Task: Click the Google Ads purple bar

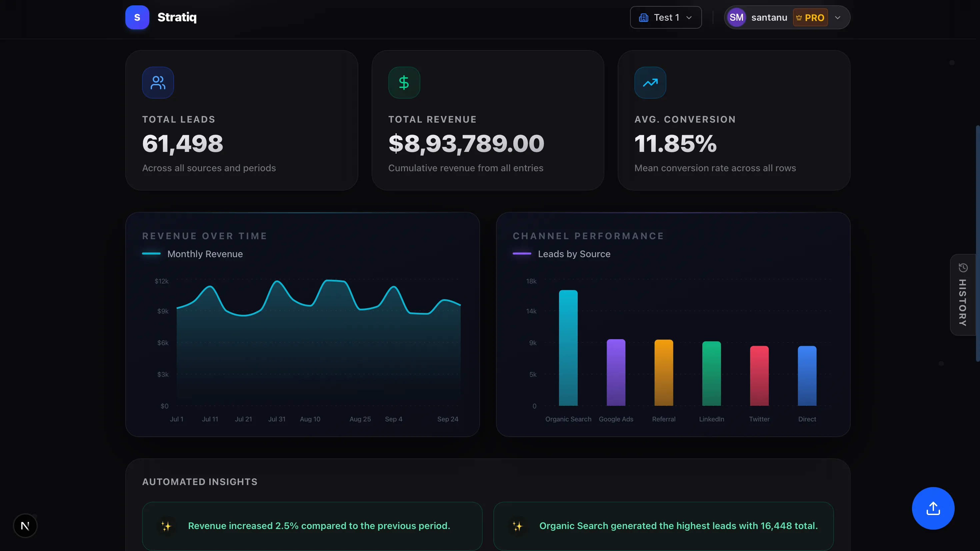Action: (616, 372)
